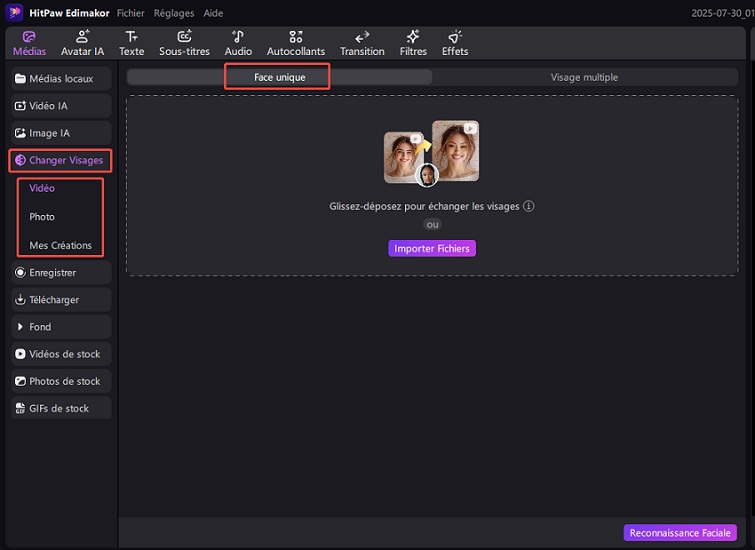Open the Aide menu
Image resolution: width=755 pixels, height=550 pixels.
(213, 13)
